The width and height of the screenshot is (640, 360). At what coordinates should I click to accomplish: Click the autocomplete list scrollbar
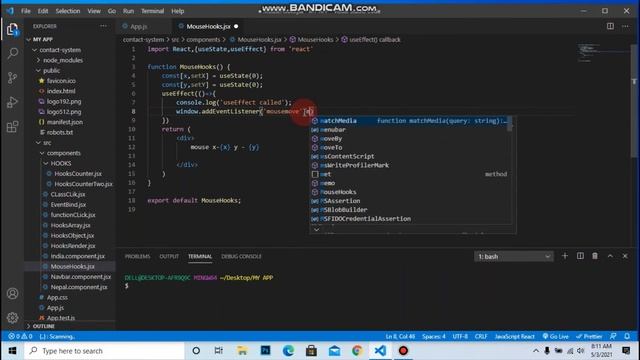509,124
